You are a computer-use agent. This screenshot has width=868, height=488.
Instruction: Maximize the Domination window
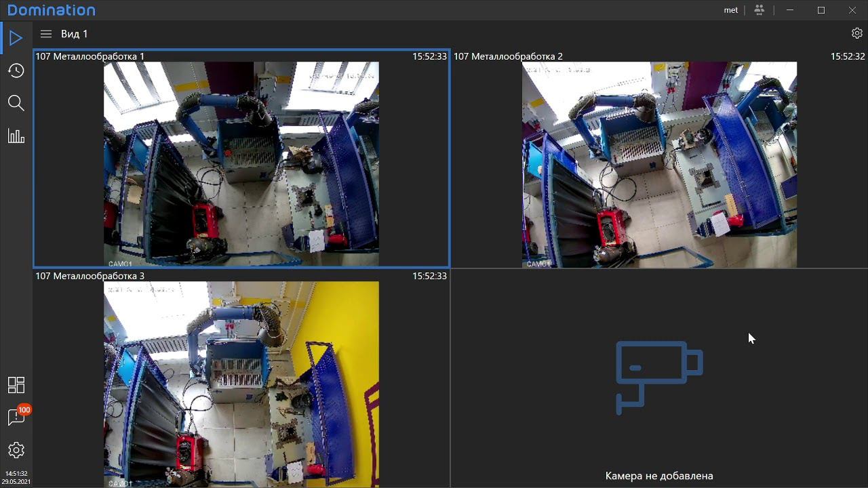821,10
